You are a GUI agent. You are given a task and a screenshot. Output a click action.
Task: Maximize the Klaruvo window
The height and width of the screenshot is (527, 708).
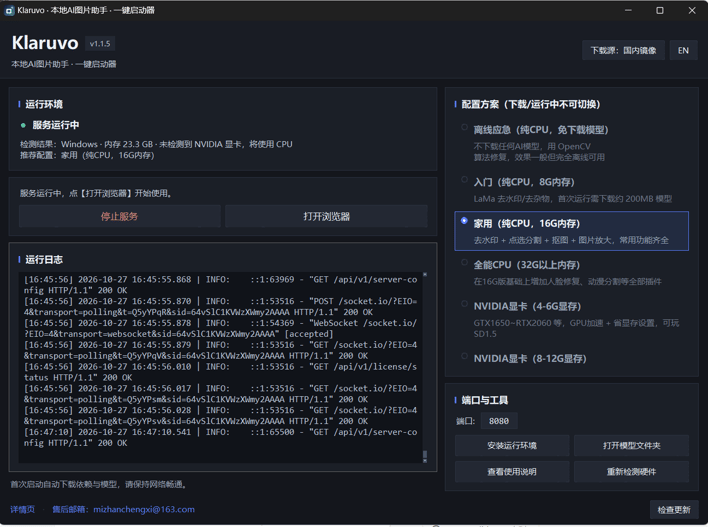[660, 10]
